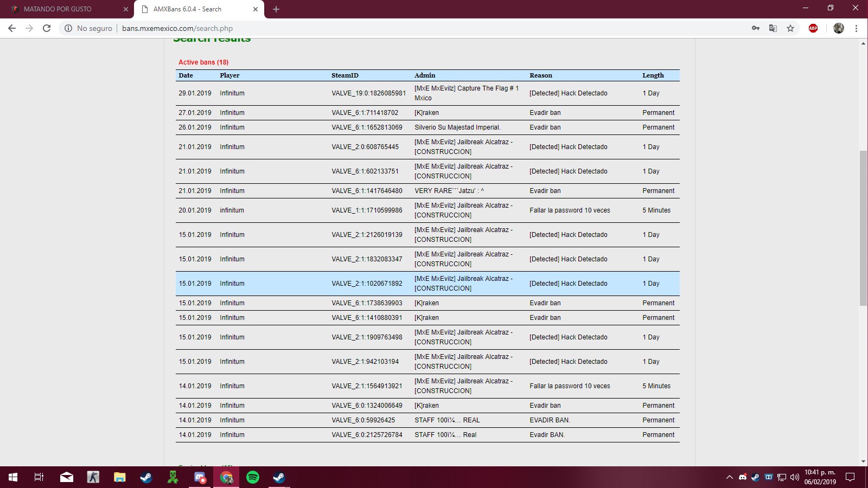
Task: Open the Windows Start menu
Action: [13, 477]
